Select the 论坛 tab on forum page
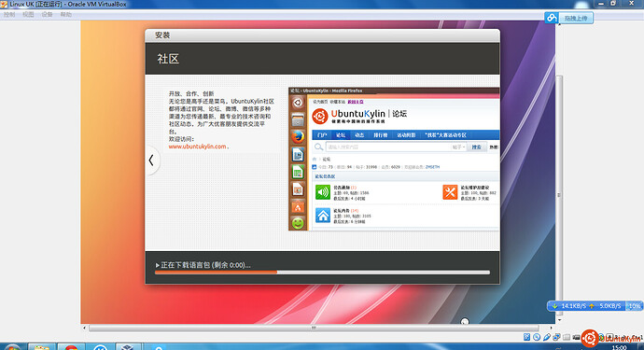The height and width of the screenshot is (350, 644). (341, 134)
